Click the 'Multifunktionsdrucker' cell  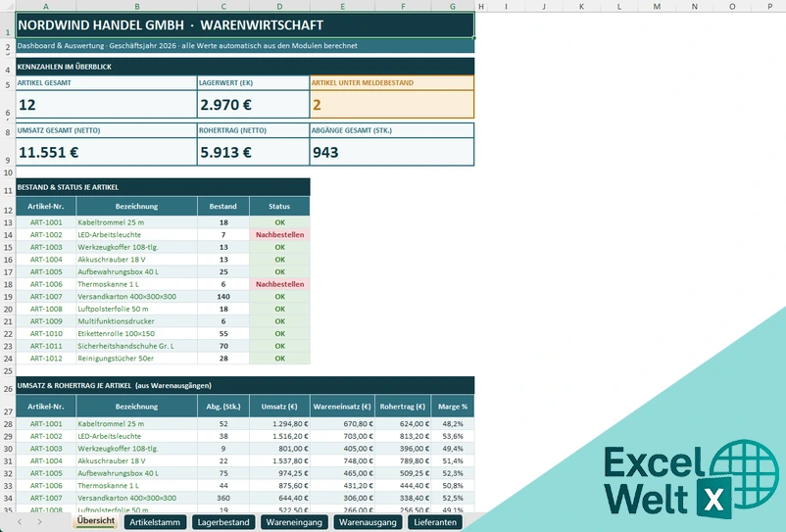(x=137, y=321)
